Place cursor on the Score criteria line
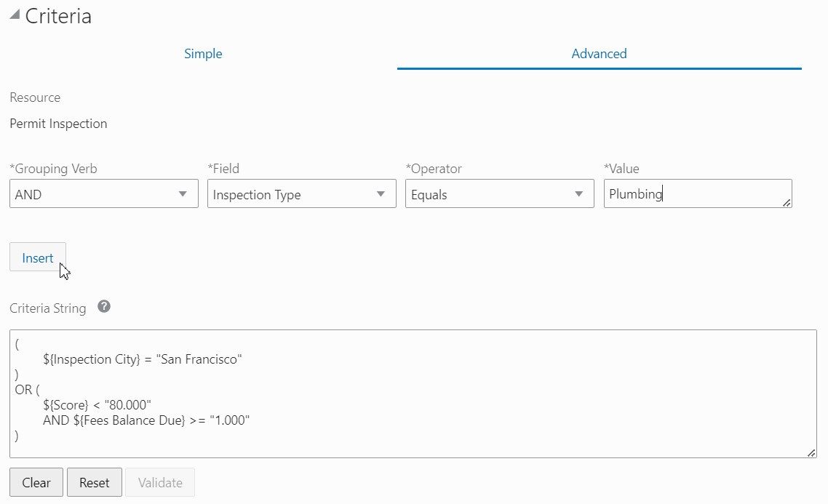The image size is (828, 504). point(97,405)
